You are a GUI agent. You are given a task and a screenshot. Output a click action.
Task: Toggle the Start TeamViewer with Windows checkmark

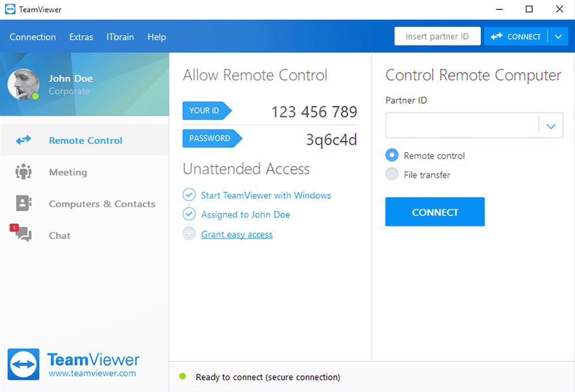point(189,195)
